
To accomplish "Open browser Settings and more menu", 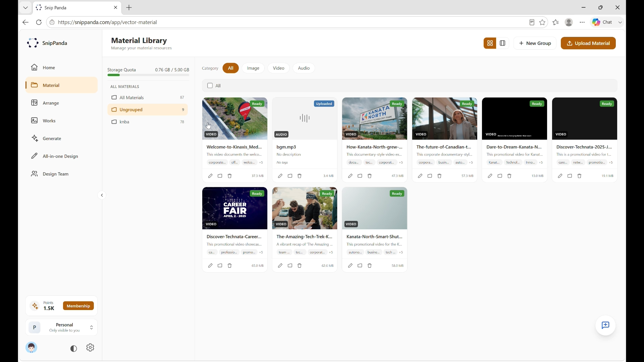I will coord(582,22).
